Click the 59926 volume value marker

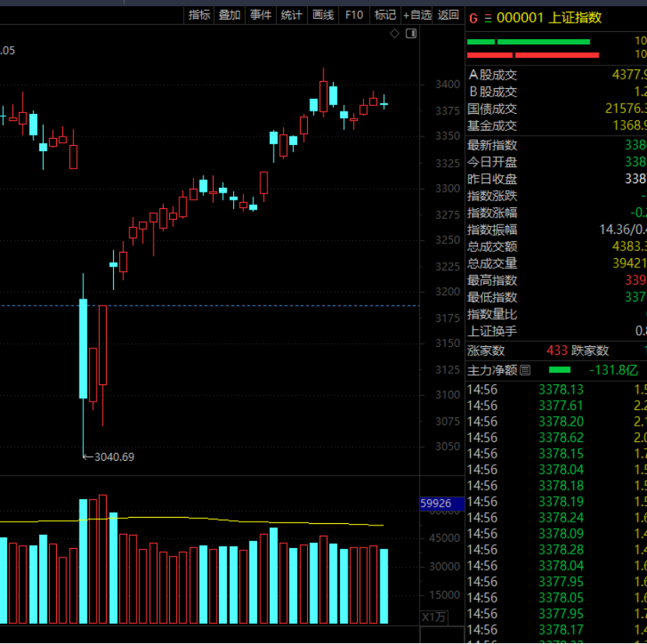point(442,503)
